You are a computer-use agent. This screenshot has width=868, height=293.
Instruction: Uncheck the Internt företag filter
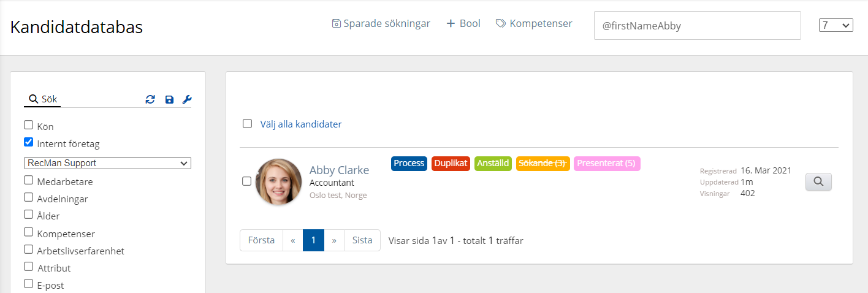(28, 142)
